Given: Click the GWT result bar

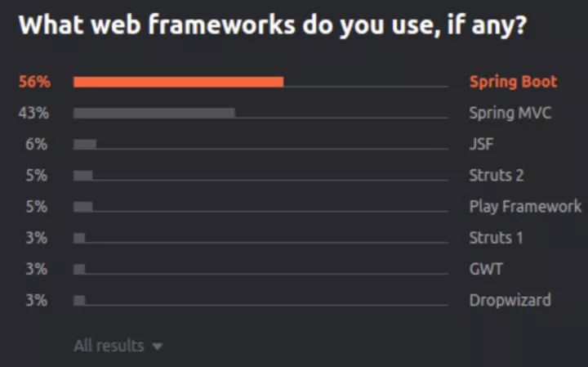Looking at the screenshot, I should [79, 269].
